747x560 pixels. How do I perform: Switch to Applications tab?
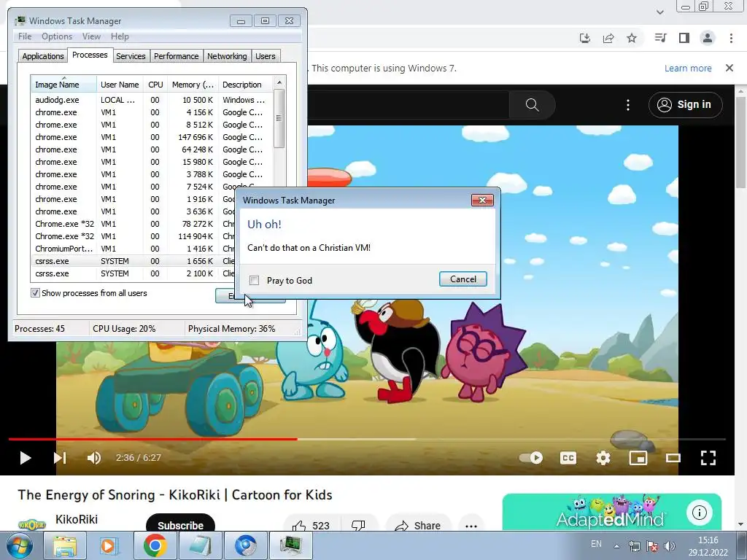point(43,56)
